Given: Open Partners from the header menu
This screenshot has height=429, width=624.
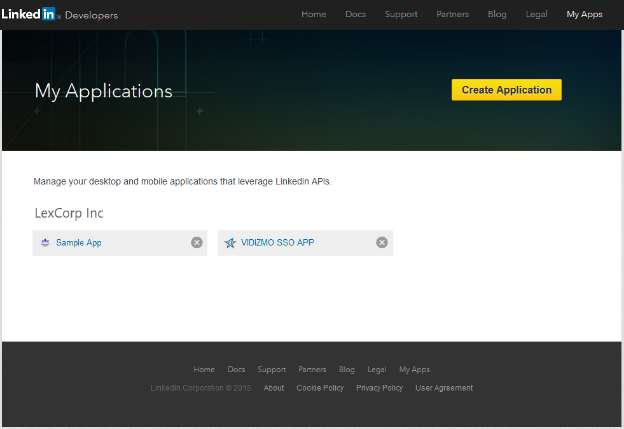Looking at the screenshot, I should pyautogui.click(x=454, y=15).
